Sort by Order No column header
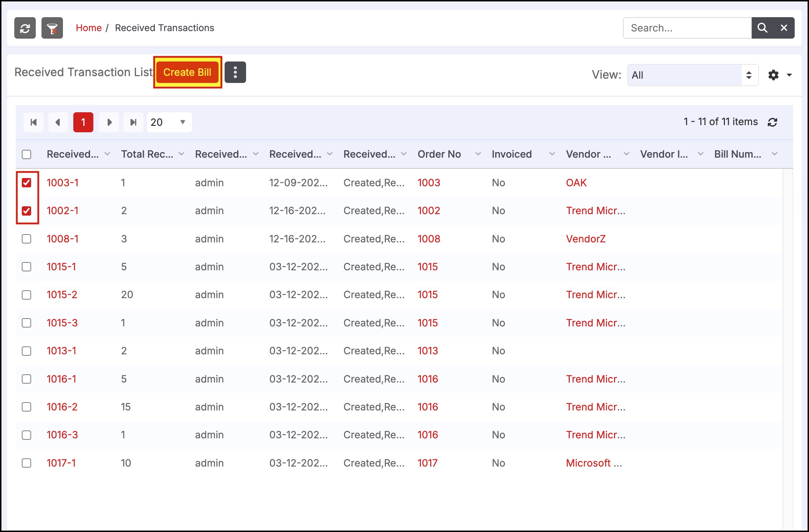Image resolution: width=809 pixels, height=532 pixels. pyautogui.click(x=439, y=154)
